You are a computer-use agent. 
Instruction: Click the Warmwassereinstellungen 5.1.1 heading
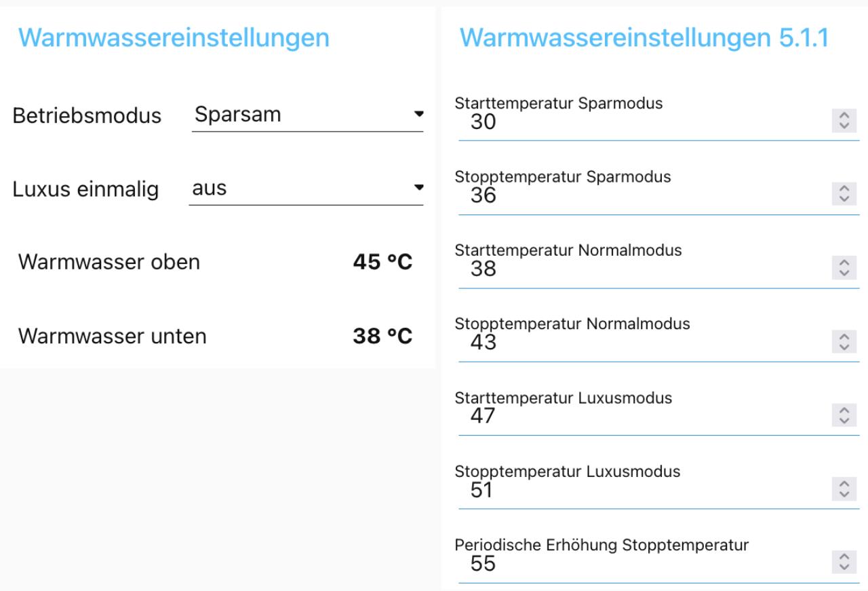644,38
